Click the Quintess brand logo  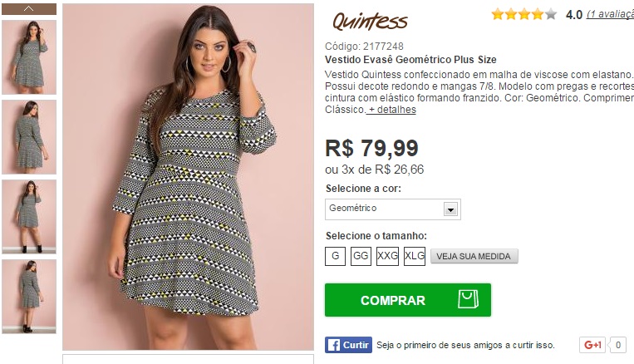370,22
